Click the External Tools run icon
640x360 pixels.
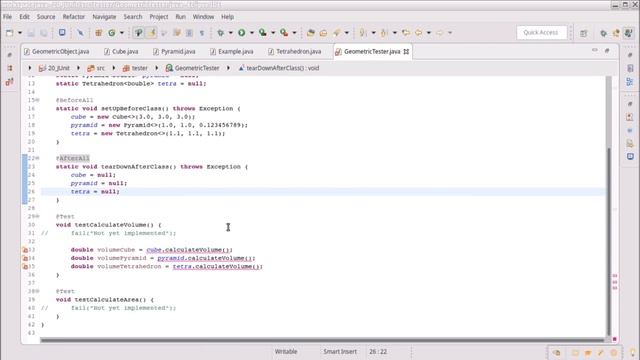[284, 33]
